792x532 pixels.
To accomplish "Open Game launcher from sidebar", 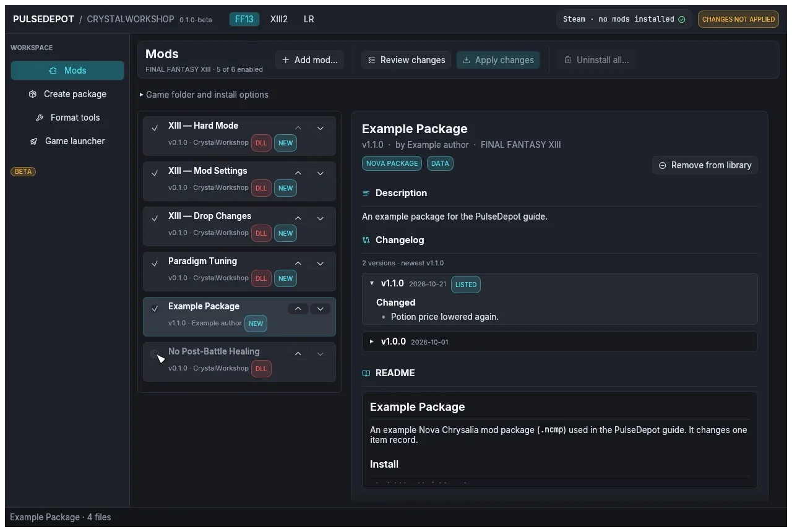I will pyautogui.click(x=67, y=141).
